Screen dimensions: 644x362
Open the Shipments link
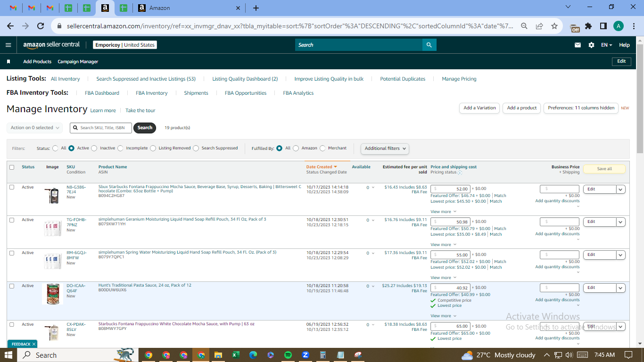pyautogui.click(x=196, y=93)
